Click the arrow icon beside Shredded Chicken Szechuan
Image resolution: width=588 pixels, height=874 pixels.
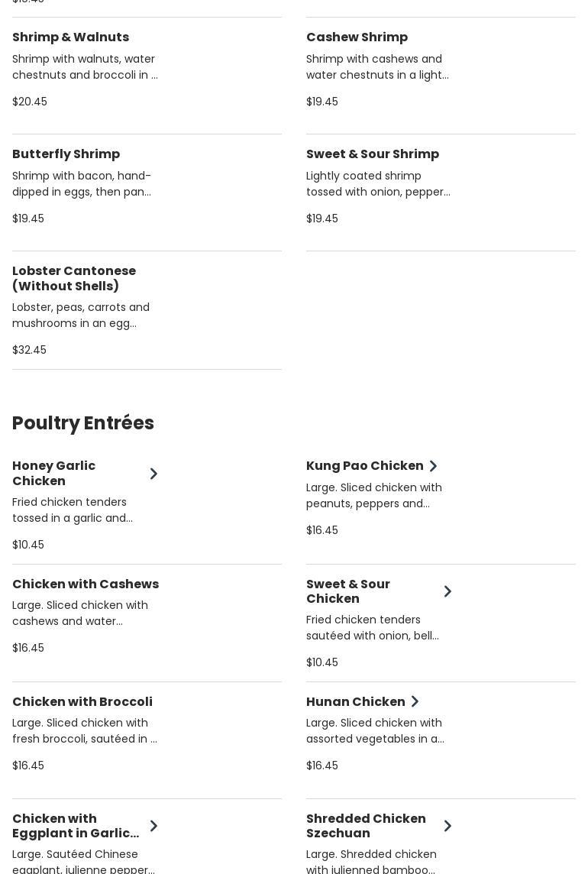(x=447, y=826)
